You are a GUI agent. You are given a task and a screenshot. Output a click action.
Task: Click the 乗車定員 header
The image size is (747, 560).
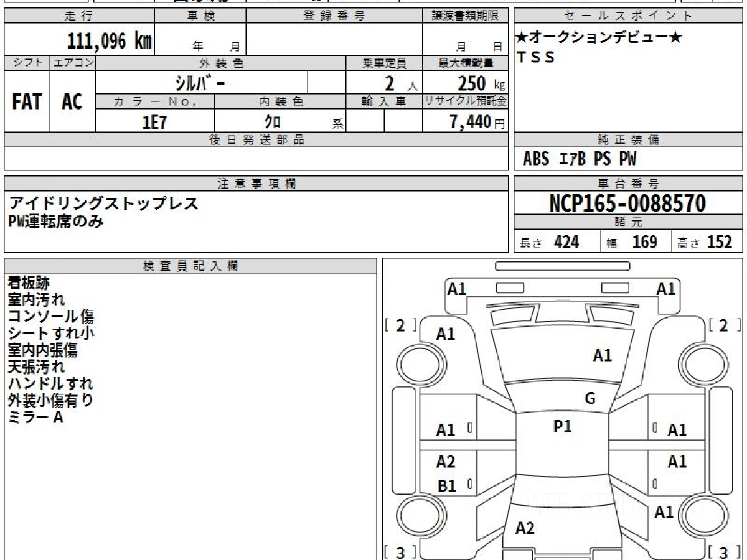(384, 63)
